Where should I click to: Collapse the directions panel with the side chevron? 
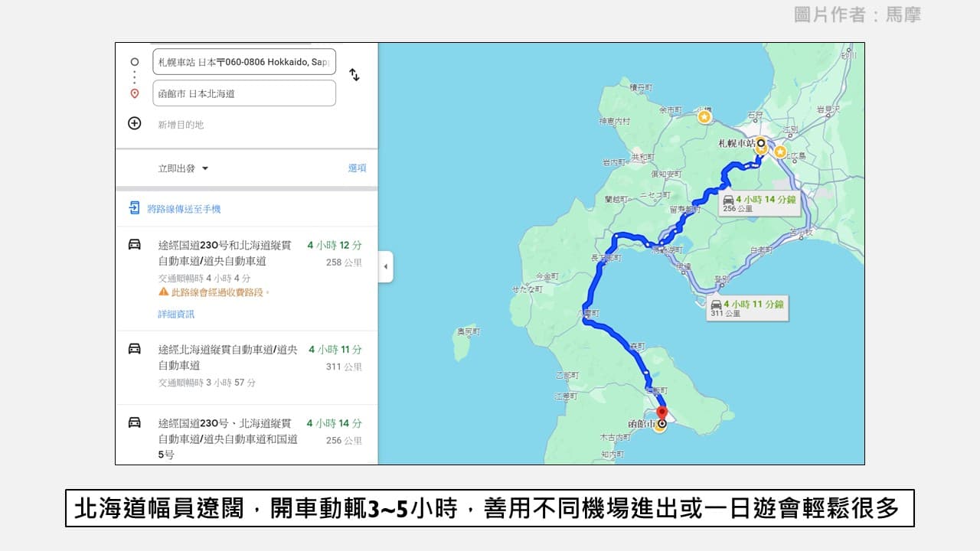pos(385,268)
